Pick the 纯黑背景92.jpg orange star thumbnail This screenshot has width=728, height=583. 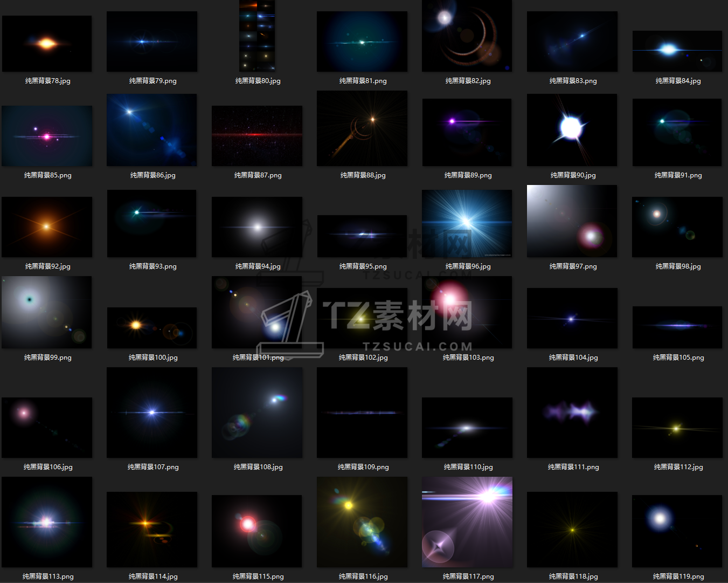47,227
